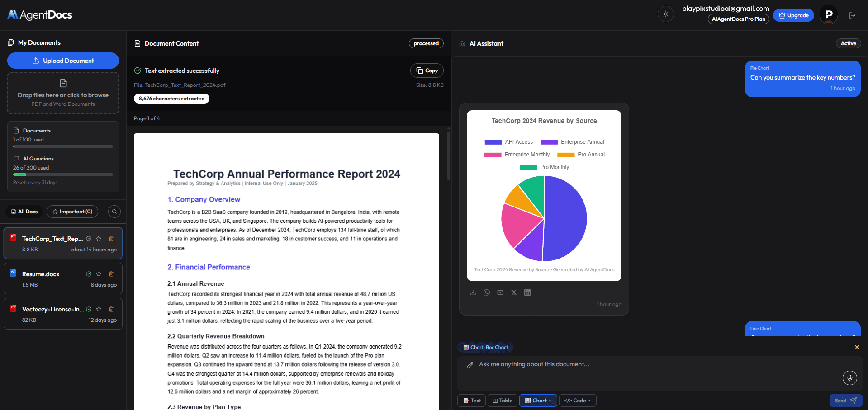Delete the Resume.docx document

pyautogui.click(x=111, y=274)
